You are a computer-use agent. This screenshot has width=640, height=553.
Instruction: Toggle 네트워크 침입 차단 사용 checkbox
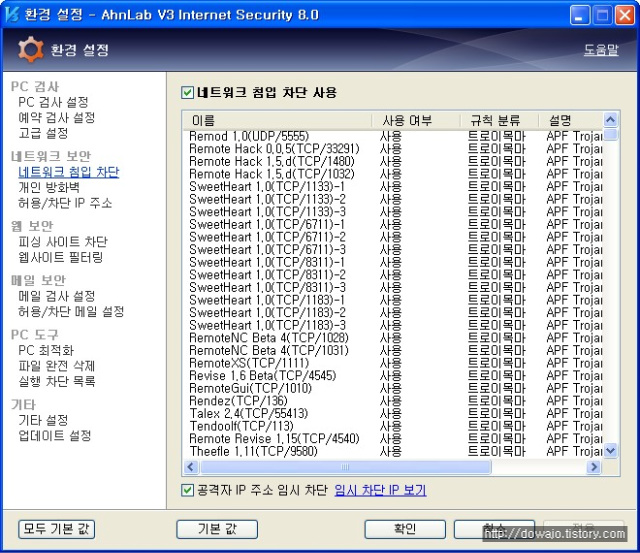187,92
